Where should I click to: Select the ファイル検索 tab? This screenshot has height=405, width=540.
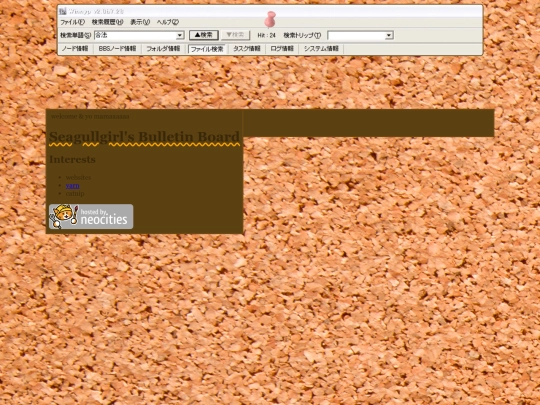click(207, 49)
